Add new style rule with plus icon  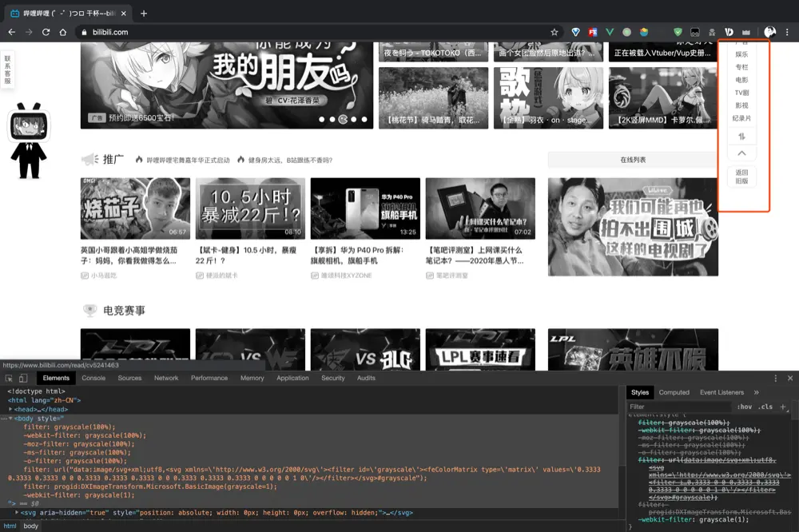[783, 407]
